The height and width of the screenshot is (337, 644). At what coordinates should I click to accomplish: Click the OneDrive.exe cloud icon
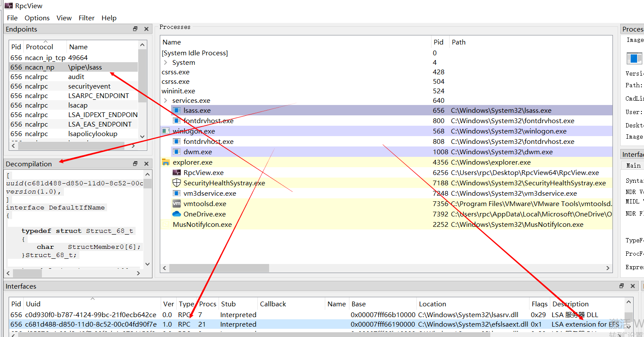click(x=177, y=214)
